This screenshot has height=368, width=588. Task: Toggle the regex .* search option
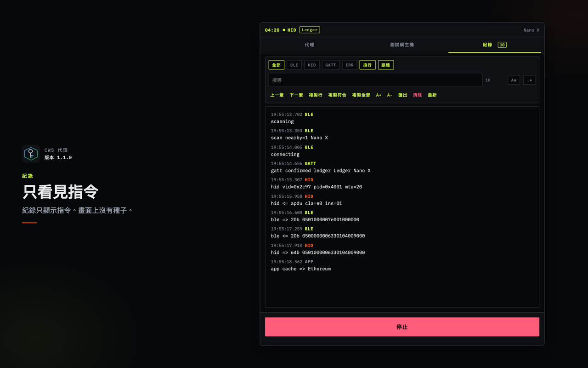pos(529,80)
